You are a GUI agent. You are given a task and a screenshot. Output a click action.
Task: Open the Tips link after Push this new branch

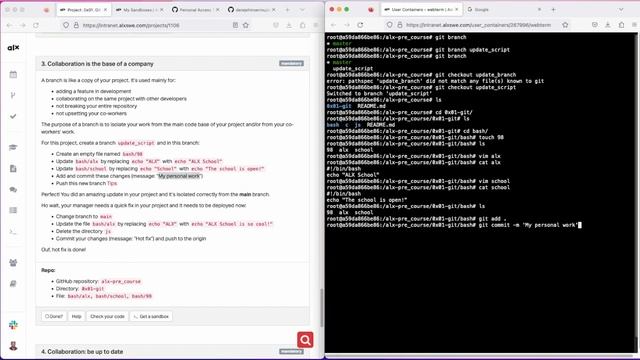click(x=112, y=183)
